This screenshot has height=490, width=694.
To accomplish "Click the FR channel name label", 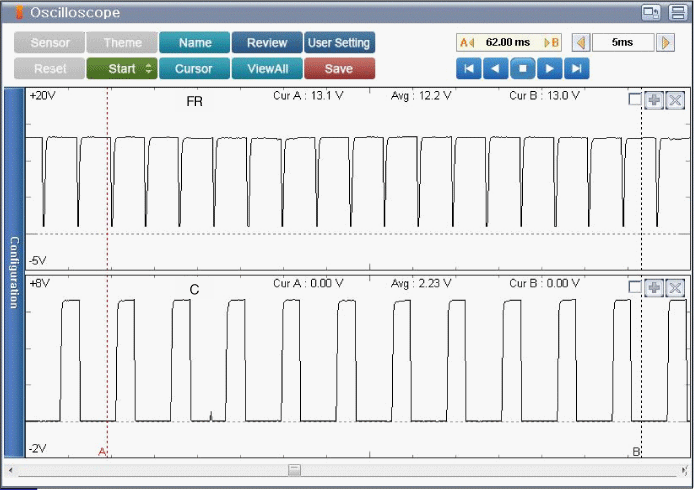I will click(194, 101).
